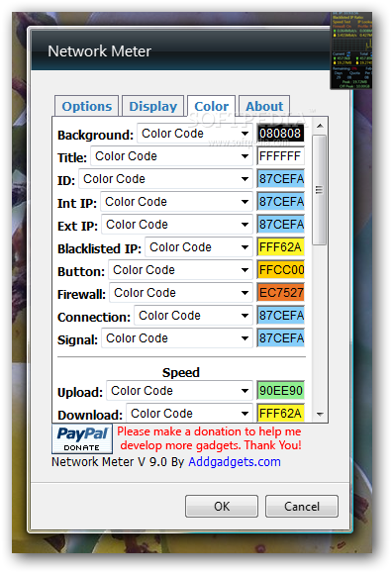Click the Network Meter gadget thumbnail
The width and height of the screenshot is (392, 573).
point(351,50)
